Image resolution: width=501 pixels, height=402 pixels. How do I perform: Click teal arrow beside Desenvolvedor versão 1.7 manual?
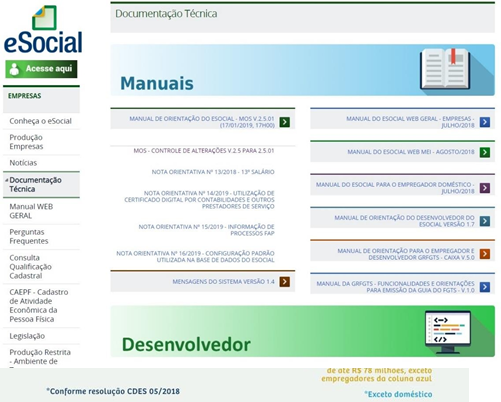[485, 221]
